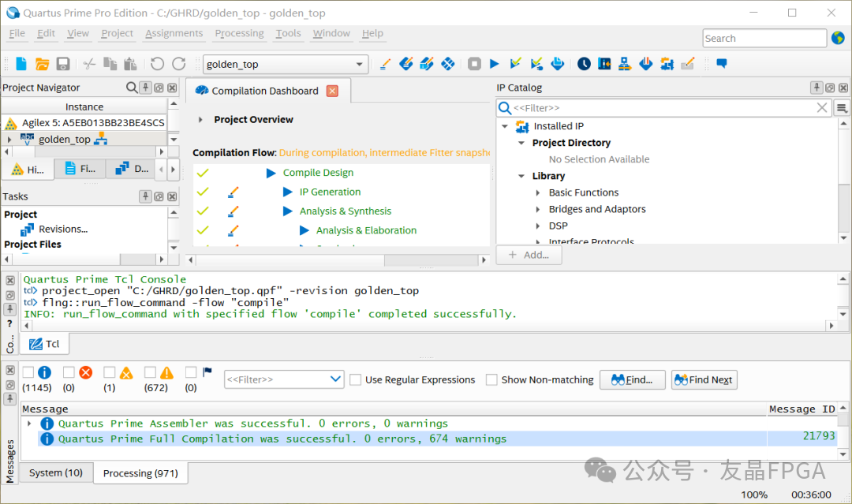
Task: Select the Hierarchy tab in Project Navigator
Action: (x=28, y=169)
